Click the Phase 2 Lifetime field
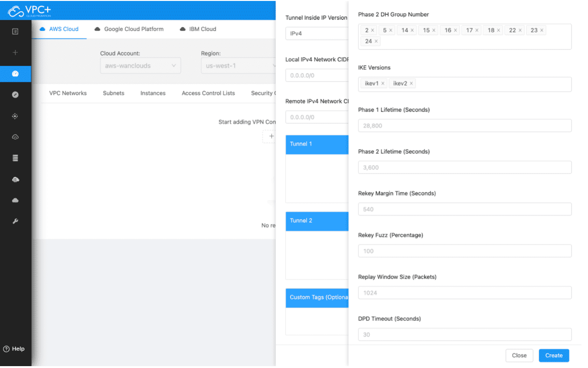This screenshot has height=368, width=588. pyautogui.click(x=465, y=167)
